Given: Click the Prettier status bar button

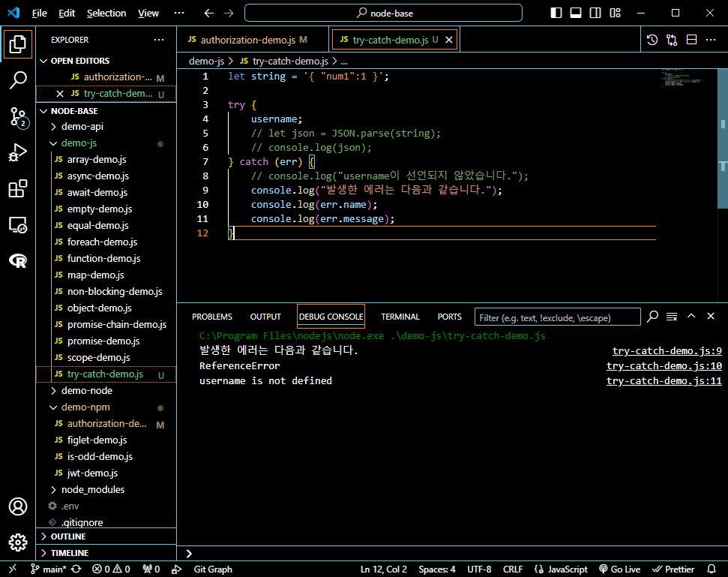Looking at the screenshot, I should click(x=673, y=569).
